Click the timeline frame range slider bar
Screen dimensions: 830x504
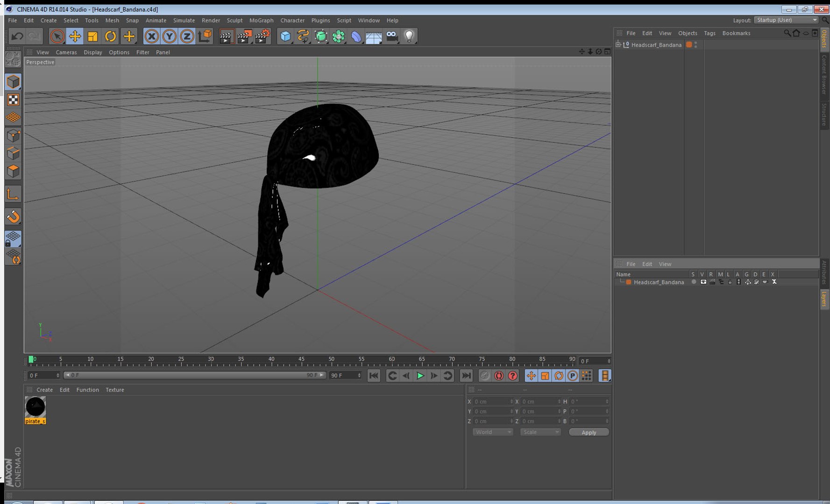click(x=194, y=375)
